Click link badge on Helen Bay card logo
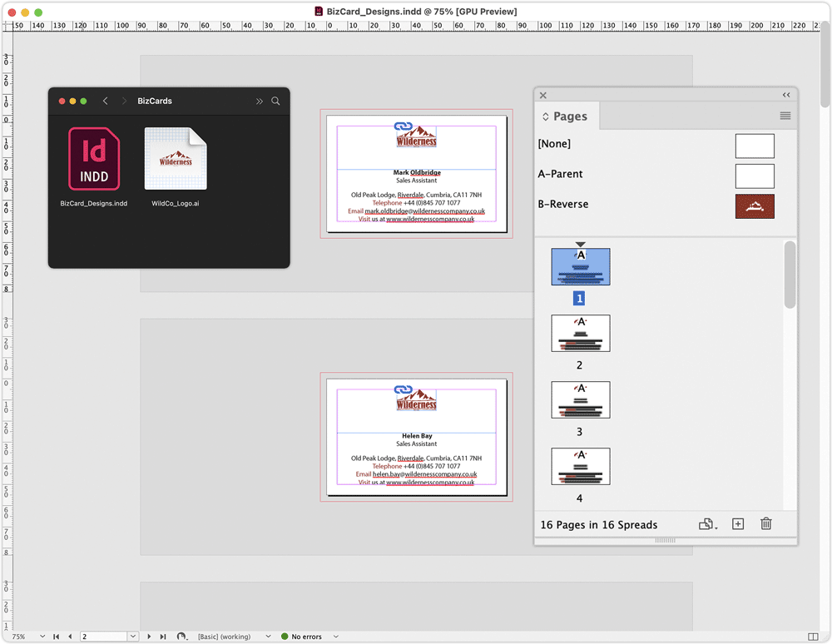 [403, 389]
